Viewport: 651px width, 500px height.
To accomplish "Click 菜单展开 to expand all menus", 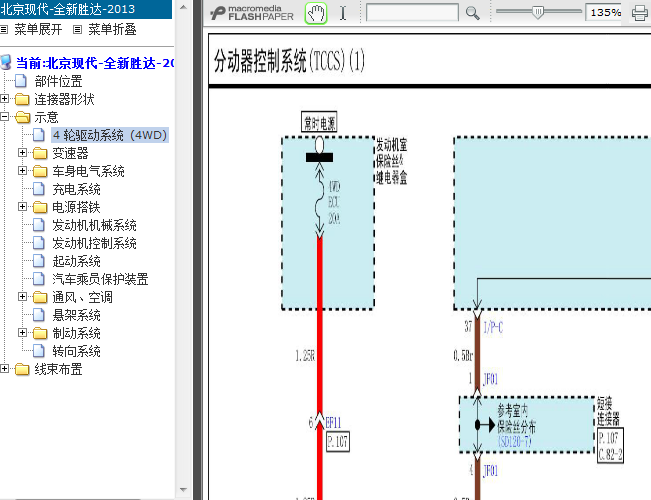I will click(x=38, y=29).
